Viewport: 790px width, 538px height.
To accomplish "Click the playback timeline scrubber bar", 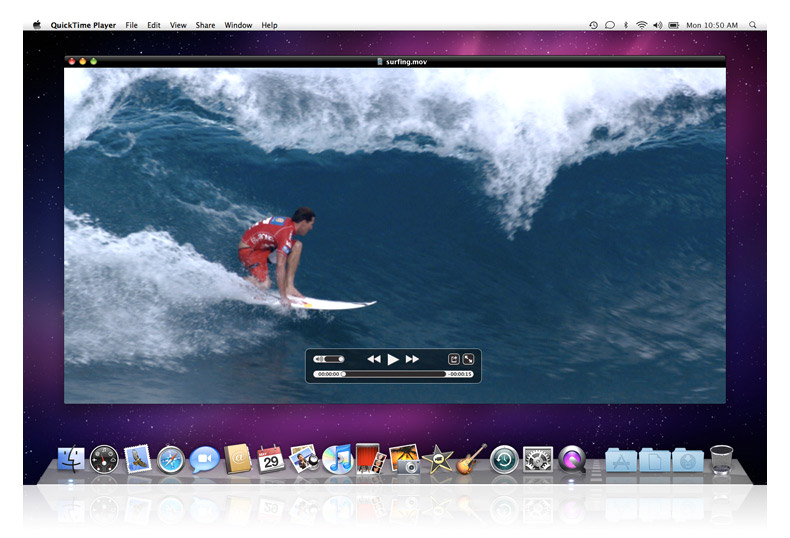I will click(x=394, y=374).
